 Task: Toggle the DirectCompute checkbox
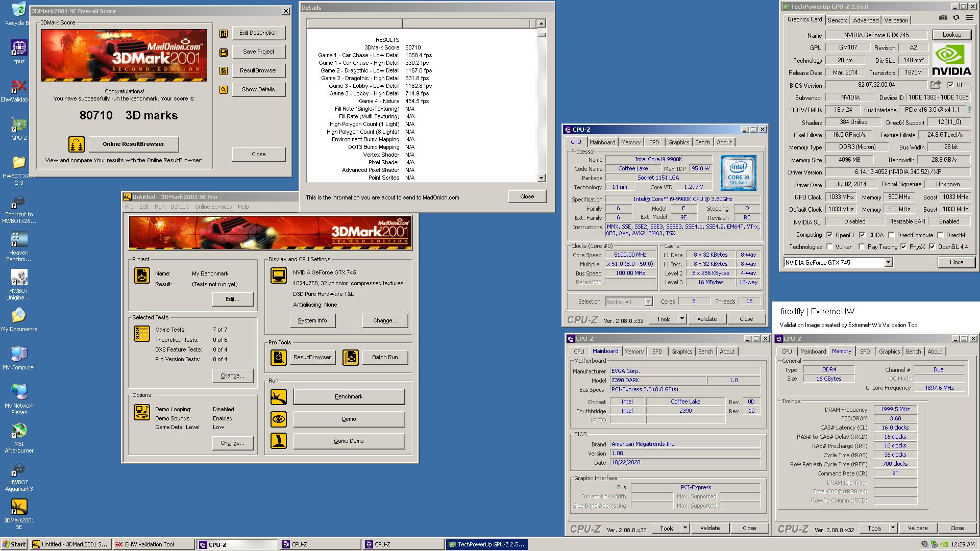(x=891, y=235)
